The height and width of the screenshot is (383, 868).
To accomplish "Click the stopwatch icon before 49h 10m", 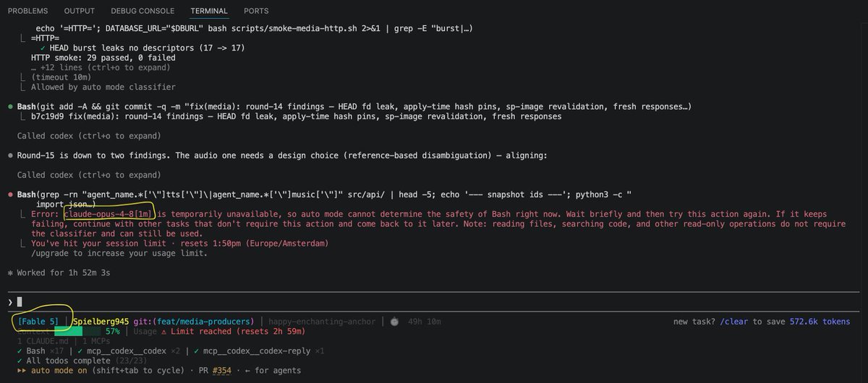I will (x=395, y=321).
